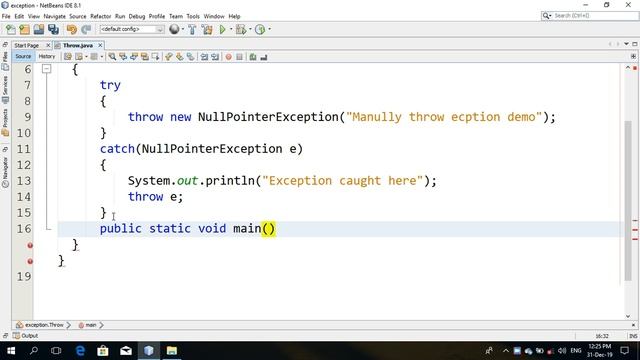640x360 pixels.
Task: Open Debug Project dropdown arrow
Action: (x=250, y=29)
